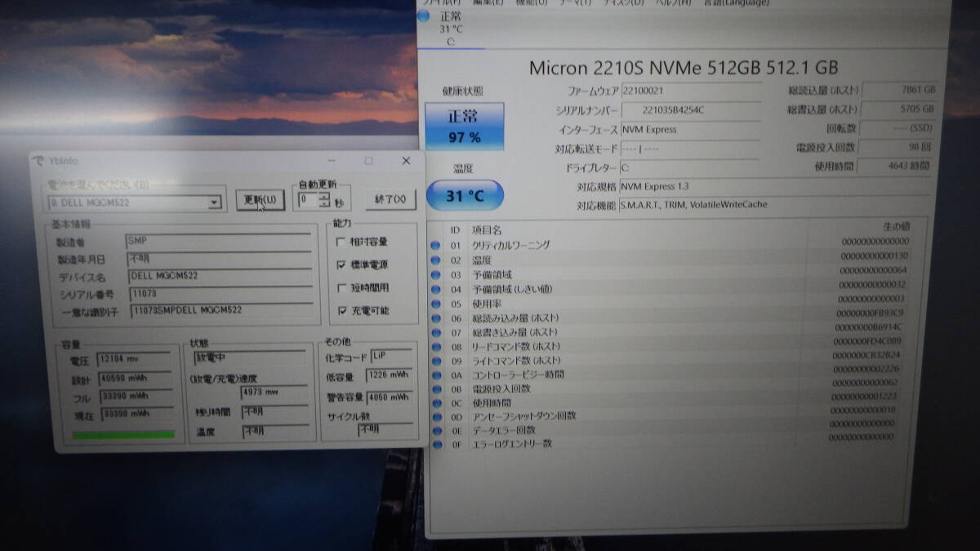Click the 更新(U) refresh button in YbInfo

(261, 200)
